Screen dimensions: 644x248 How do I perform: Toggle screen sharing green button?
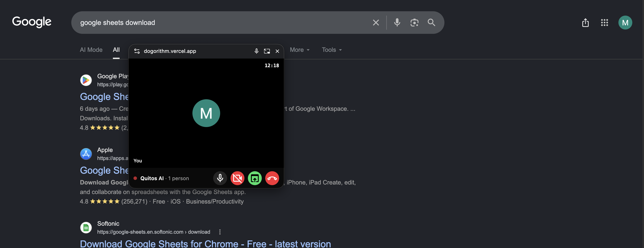click(255, 178)
